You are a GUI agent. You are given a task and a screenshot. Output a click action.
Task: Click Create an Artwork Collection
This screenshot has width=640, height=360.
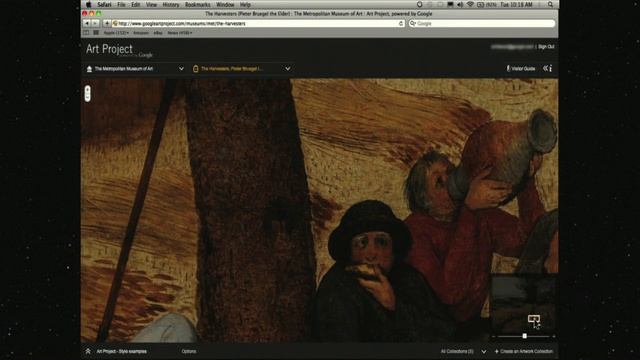[x=524, y=351]
